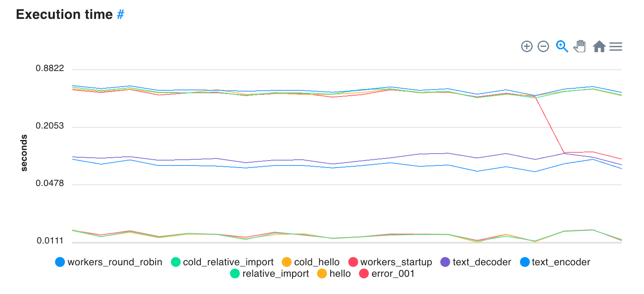Open the # anchor link beside Execution time
The width and height of the screenshot is (644, 294).
click(x=120, y=14)
